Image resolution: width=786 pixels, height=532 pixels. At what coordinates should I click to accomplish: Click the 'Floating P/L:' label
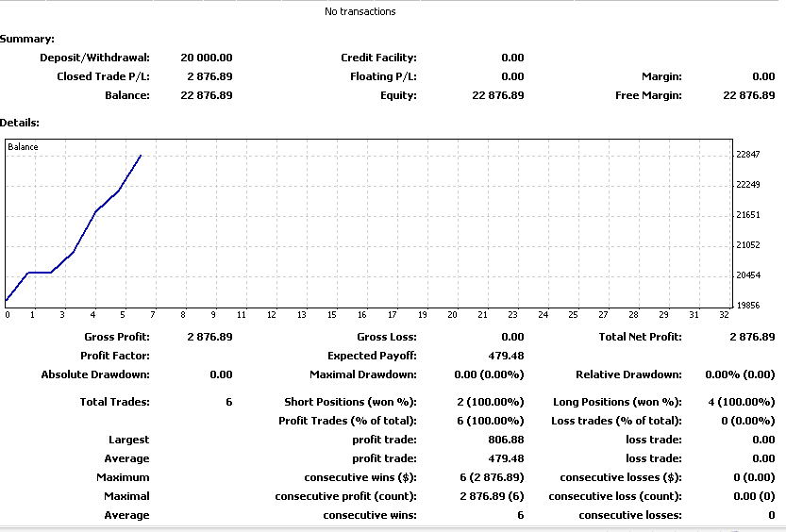point(383,76)
